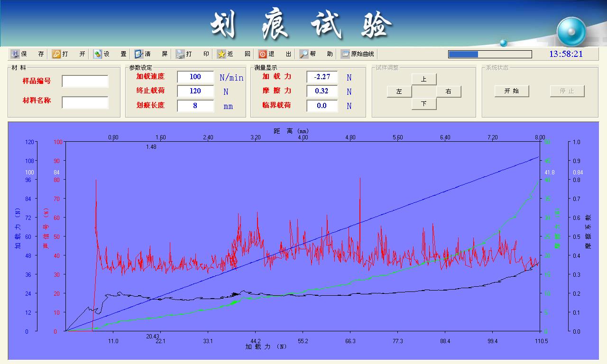The width and height of the screenshot is (607, 364).
Task: Move the sample down with 下 button
Action: 423,104
